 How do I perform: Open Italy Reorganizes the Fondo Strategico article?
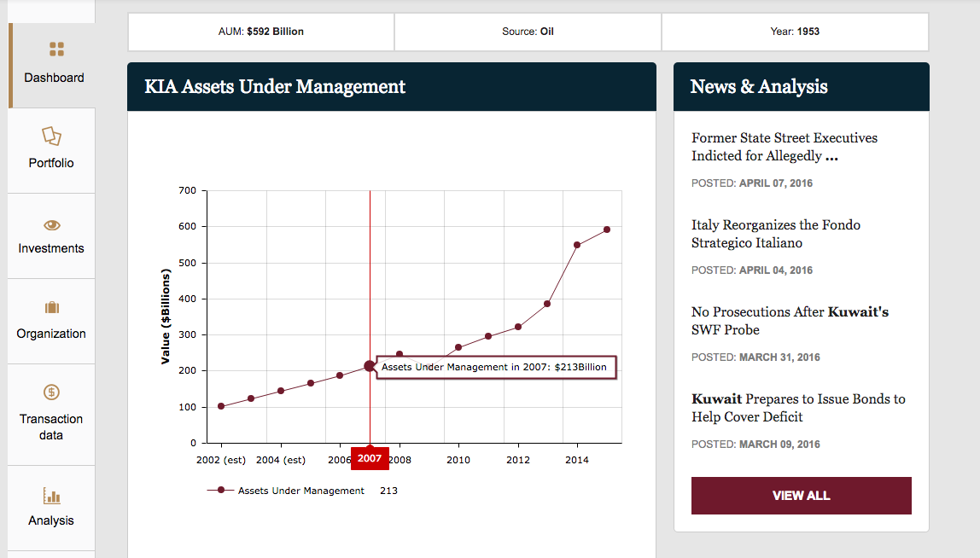[776, 234]
